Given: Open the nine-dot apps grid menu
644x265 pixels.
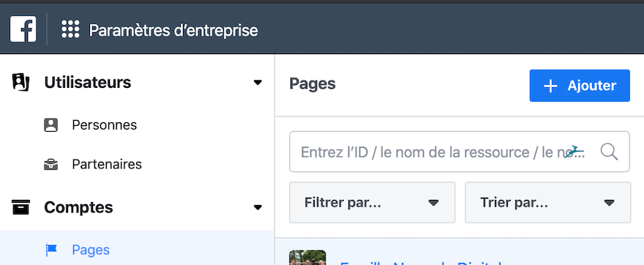Looking at the screenshot, I should click(x=70, y=29).
